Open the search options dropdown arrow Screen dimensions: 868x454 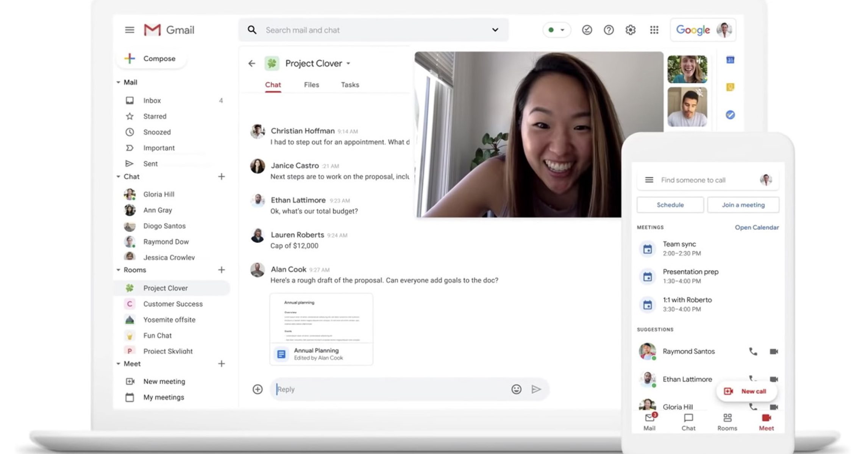(495, 30)
